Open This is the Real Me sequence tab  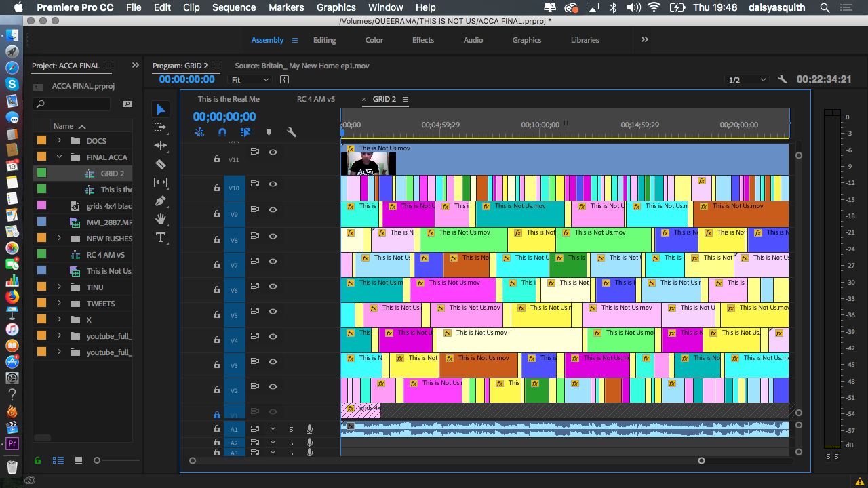point(229,99)
